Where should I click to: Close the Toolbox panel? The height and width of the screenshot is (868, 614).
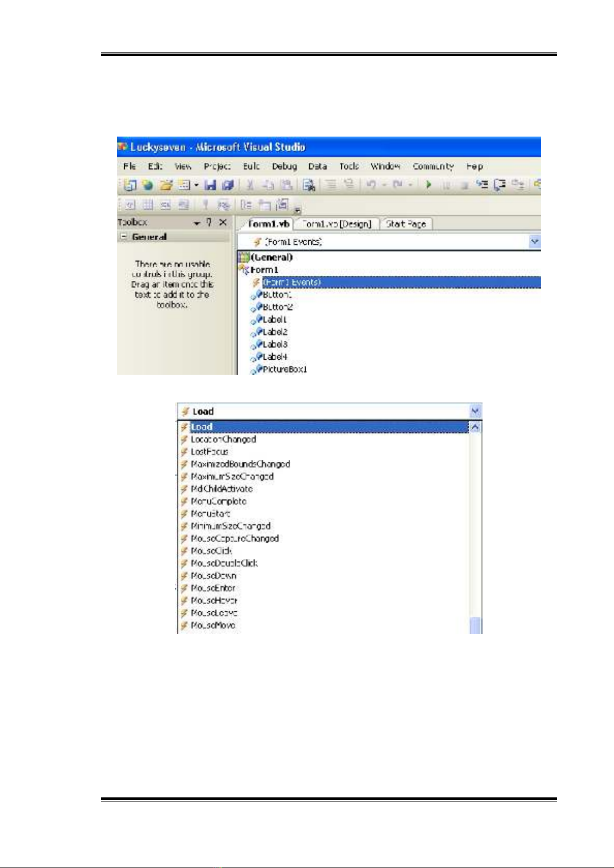(223, 223)
